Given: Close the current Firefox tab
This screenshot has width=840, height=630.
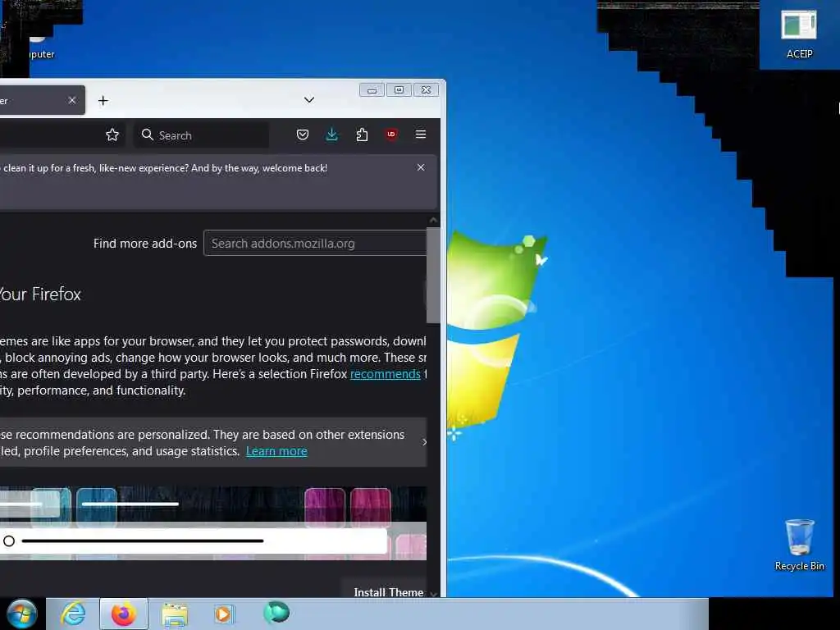Looking at the screenshot, I should point(72,100).
